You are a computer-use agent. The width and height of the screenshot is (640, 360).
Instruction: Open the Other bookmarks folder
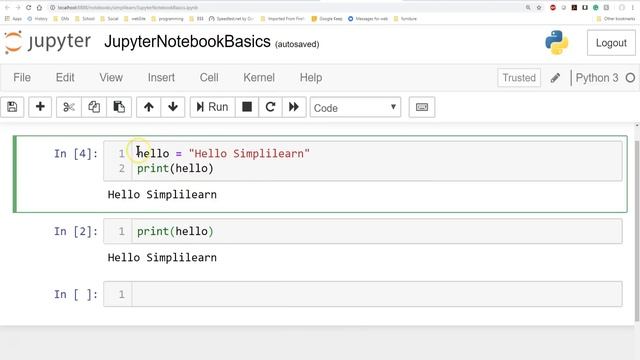click(x=616, y=19)
